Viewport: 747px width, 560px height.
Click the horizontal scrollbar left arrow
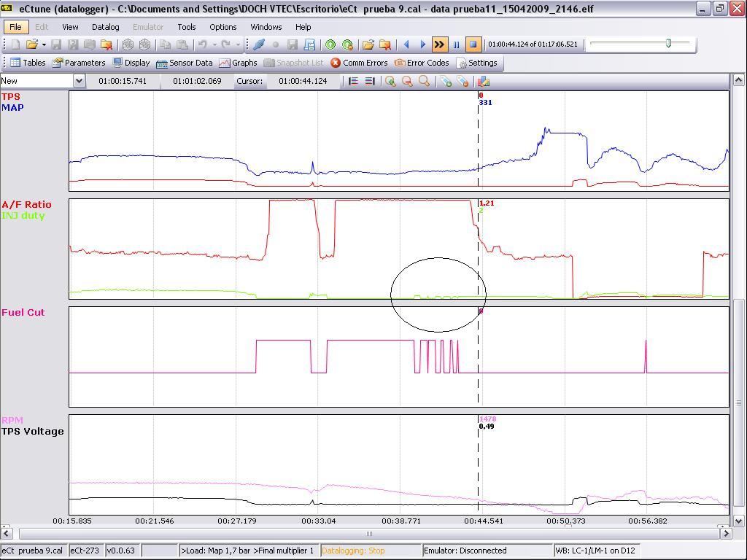click(x=6, y=533)
